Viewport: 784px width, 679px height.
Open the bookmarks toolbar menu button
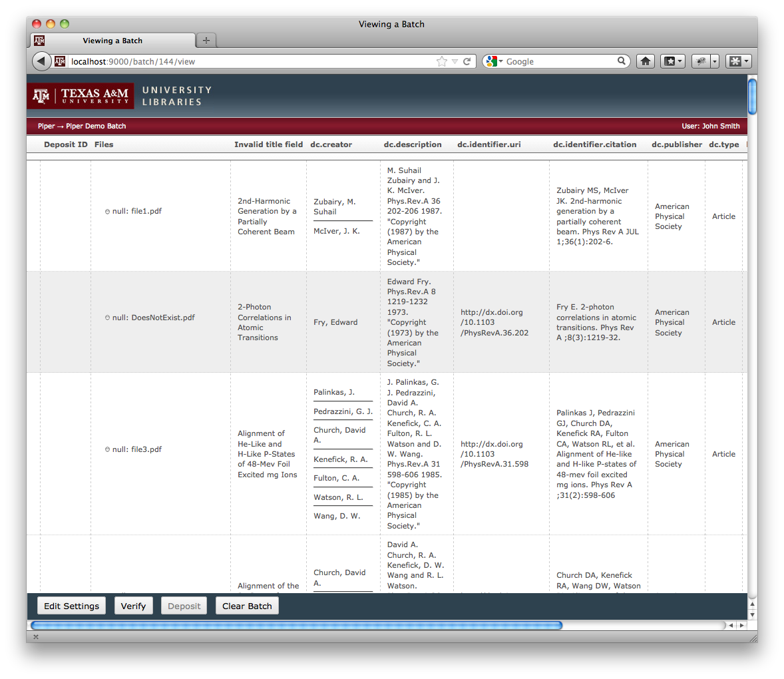(x=672, y=61)
